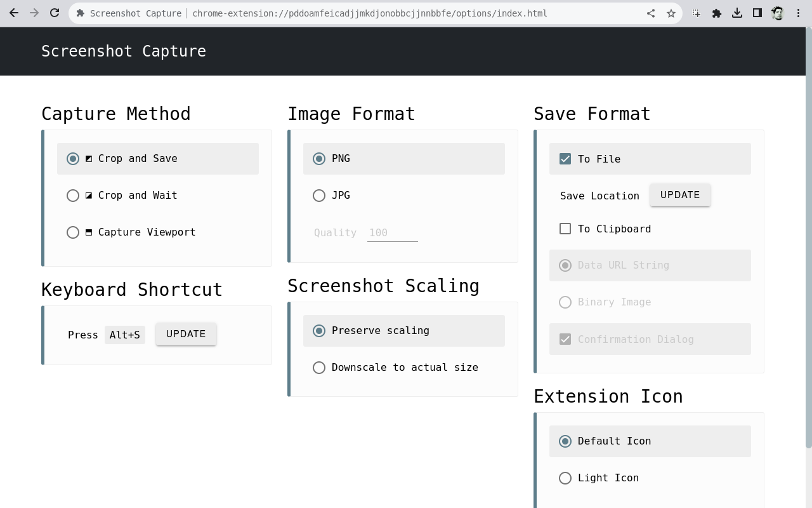The height and width of the screenshot is (508, 812).
Task: Toggle the browser side panel icon
Action: pyautogui.click(x=757, y=13)
